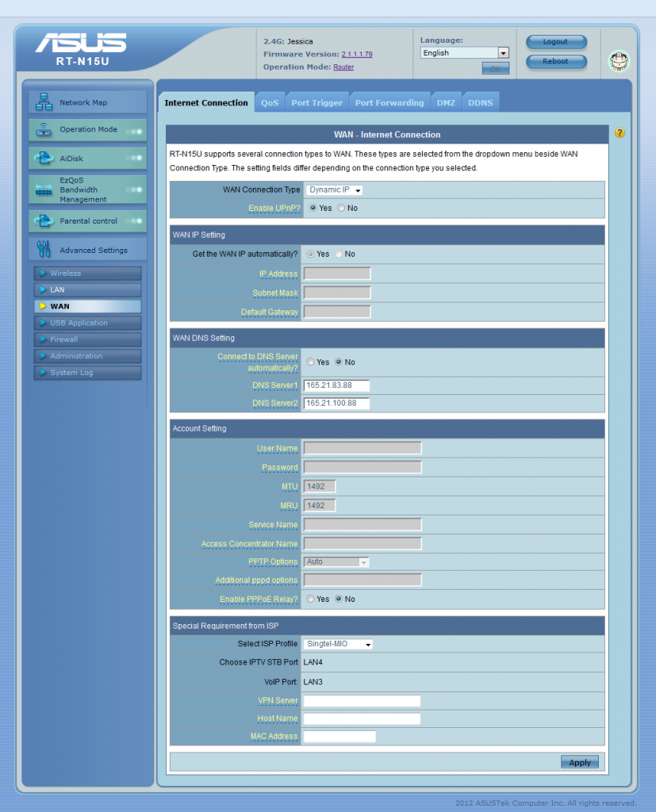Open Operation Mode via its router icon
Screen dimensions: 656x812
click(44, 130)
